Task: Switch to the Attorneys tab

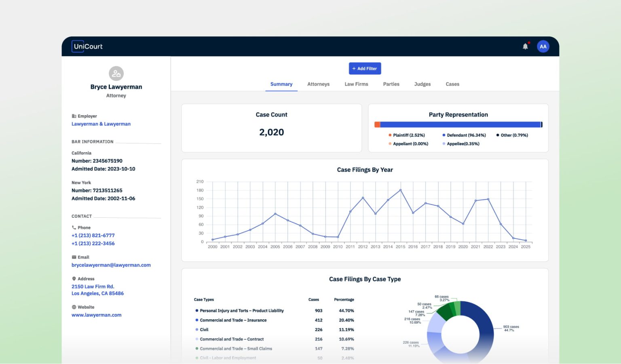Action: pos(318,84)
